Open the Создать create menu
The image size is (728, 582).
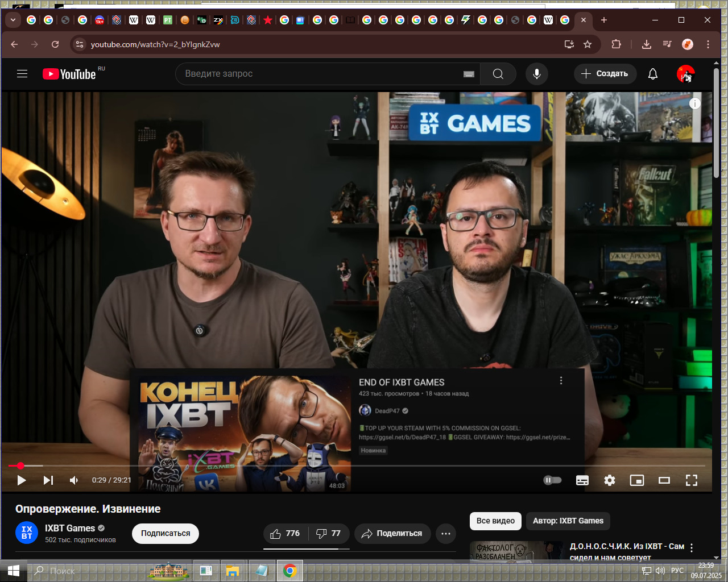click(x=605, y=74)
